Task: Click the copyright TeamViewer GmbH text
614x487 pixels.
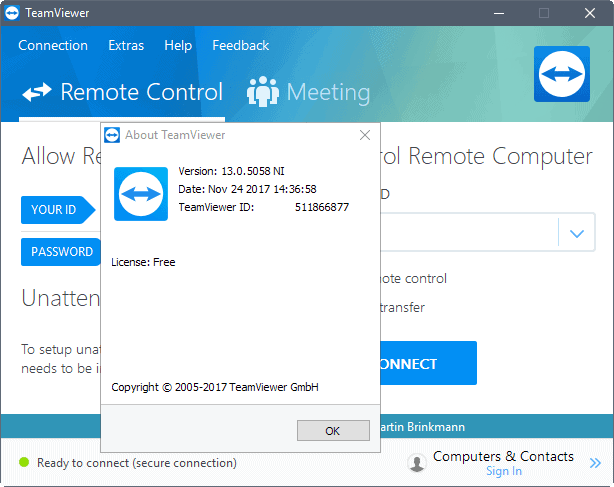Action: [x=215, y=387]
